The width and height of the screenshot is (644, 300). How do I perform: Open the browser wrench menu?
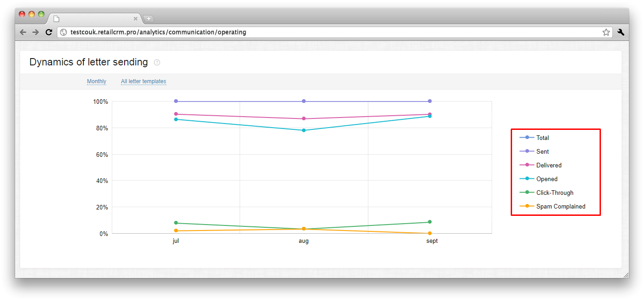pos(621,32)
